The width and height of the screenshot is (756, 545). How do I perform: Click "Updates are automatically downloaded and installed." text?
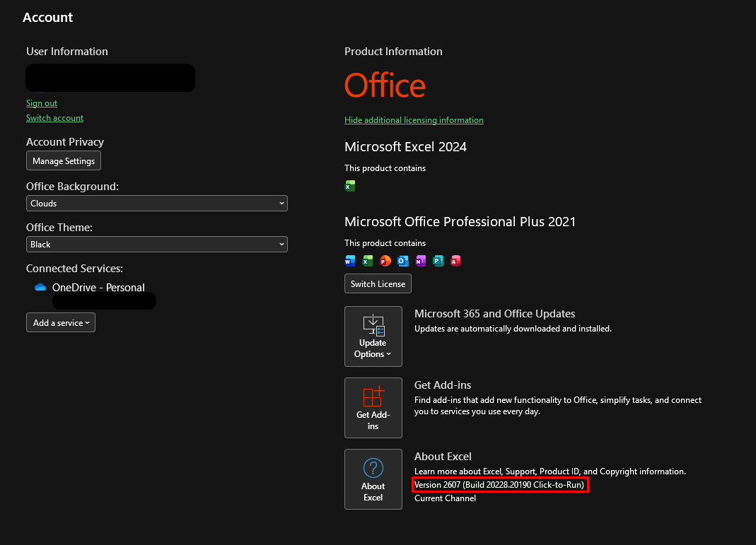click(513, 329)
